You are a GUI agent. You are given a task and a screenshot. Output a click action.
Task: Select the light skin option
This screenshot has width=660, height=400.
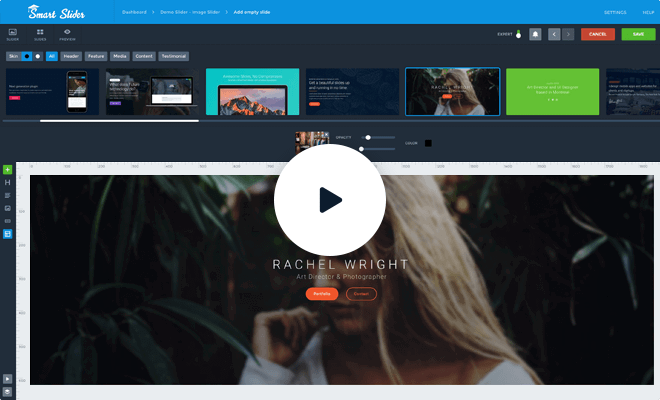(37, 56)
